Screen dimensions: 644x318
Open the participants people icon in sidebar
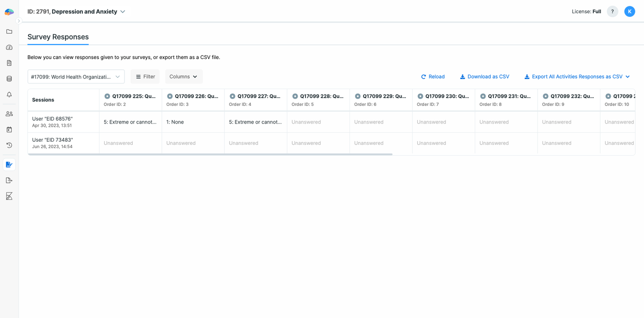click(9, 114)
